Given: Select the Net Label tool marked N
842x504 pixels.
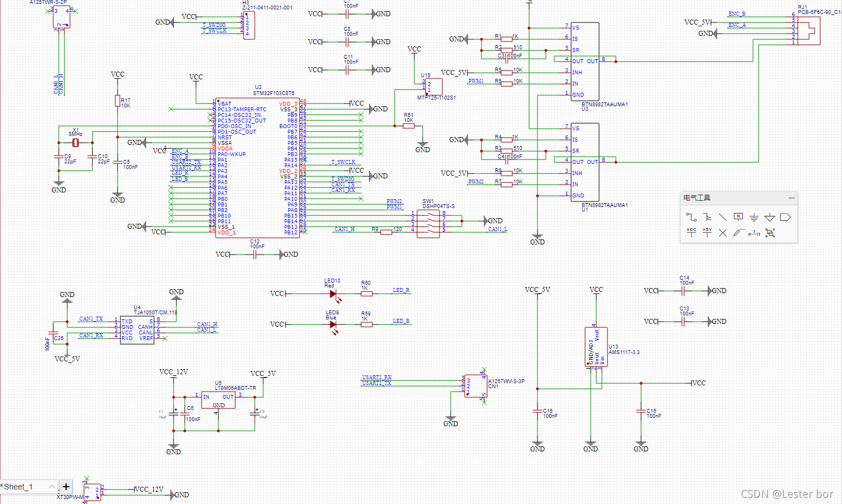Looking at the screenshot, I should 738,217.
